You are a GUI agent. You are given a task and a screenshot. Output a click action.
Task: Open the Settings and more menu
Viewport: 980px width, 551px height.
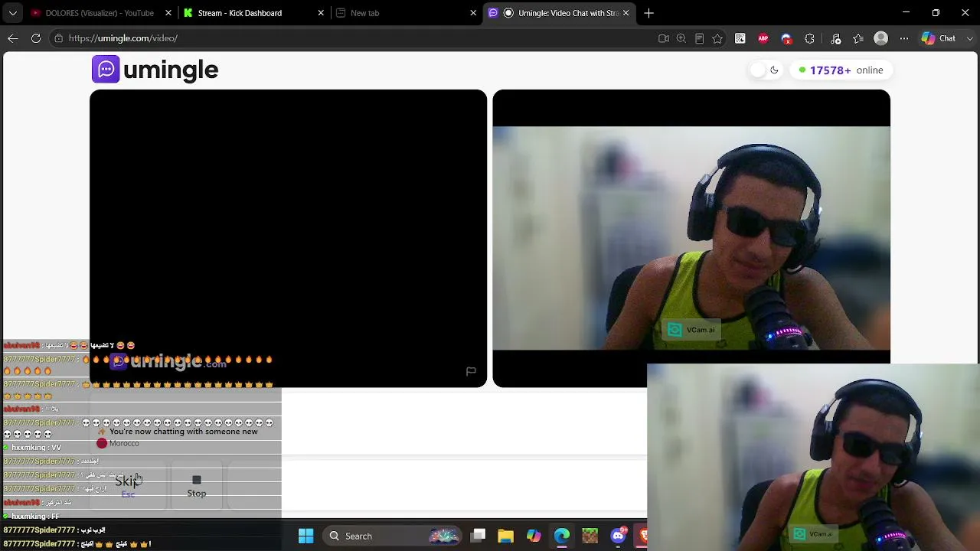tap(904, 38)
